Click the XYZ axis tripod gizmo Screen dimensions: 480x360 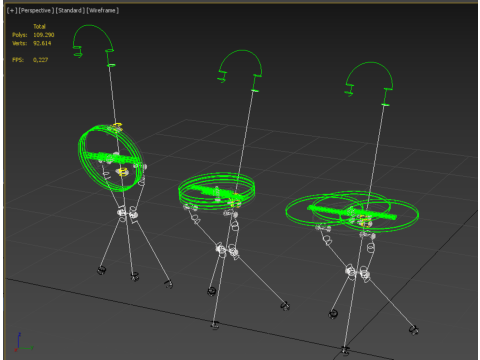pos(23,342)
